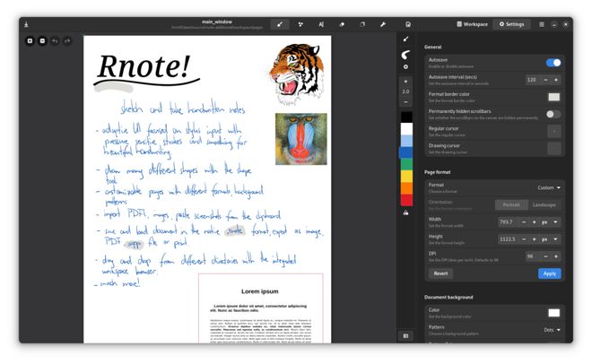Open the main hamburger menu
Viewport: 592px width, 364px height.
542,24
